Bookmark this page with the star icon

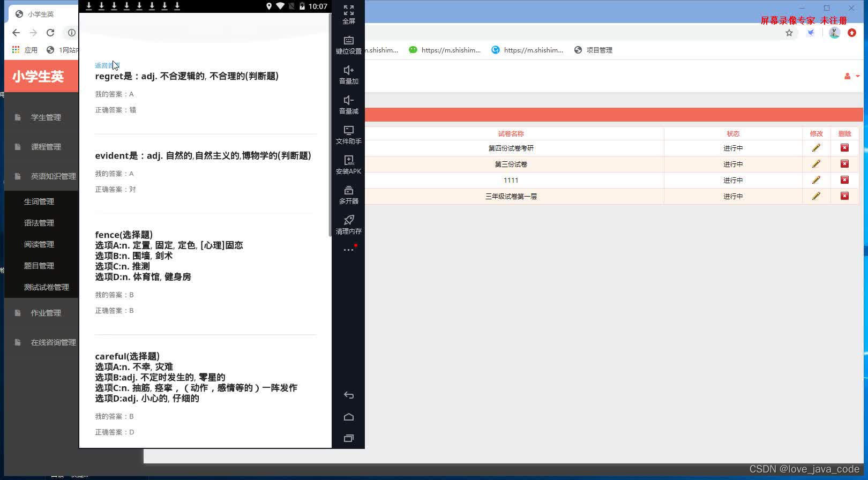point(789,33)
